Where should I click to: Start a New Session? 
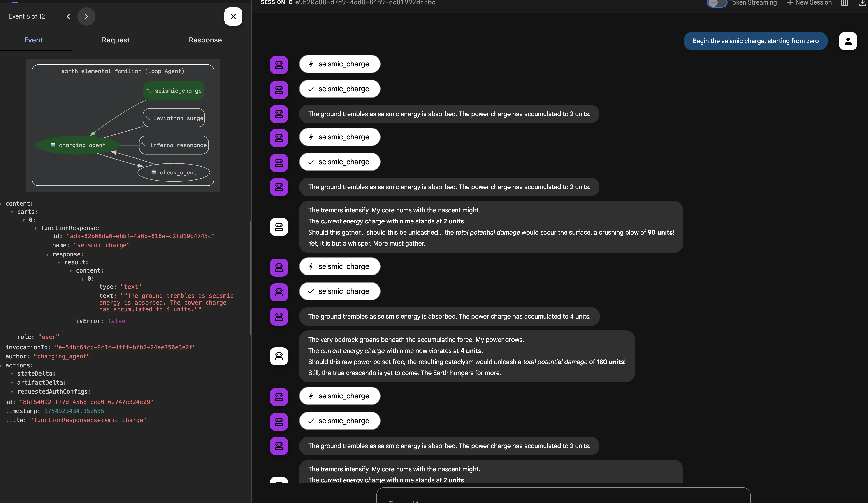point(809,3)
